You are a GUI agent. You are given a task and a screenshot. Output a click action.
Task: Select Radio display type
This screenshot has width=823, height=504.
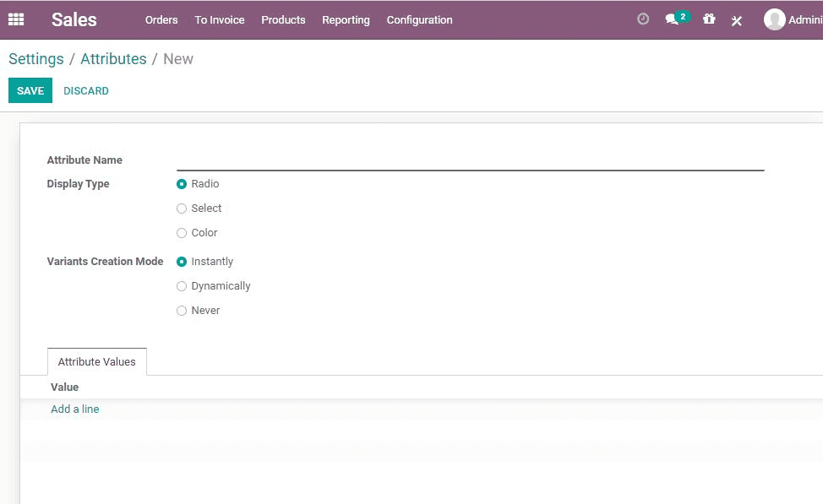coord(182,184)
